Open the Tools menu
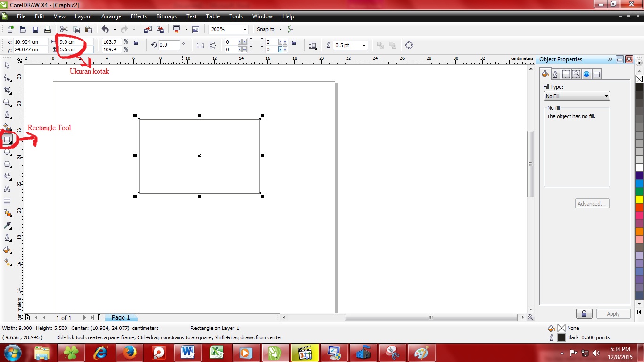The height and width of the screenshot is (362, 644). [236, 16]
